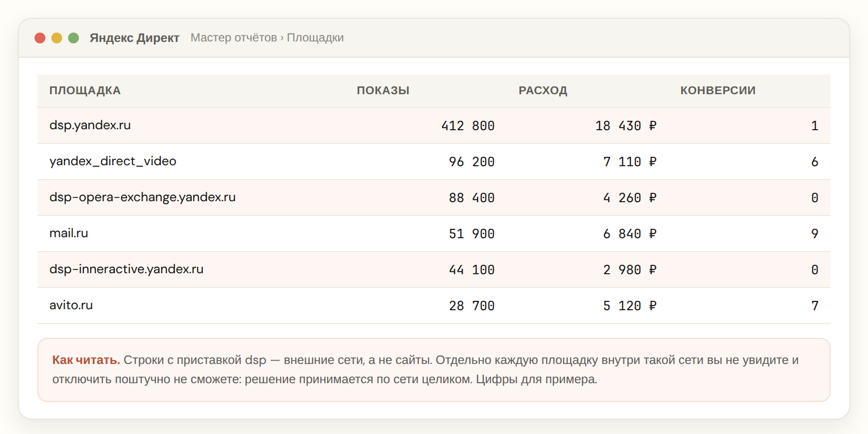The height and width of the screenshot is (434, 868).
Task: Click spend value 4 260 ₽
Action: tap(630, 198)
